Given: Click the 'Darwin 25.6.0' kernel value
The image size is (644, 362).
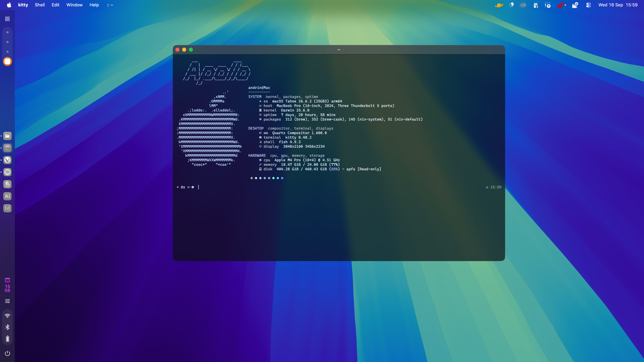Looking at the screenshot, I should (295, 110).
